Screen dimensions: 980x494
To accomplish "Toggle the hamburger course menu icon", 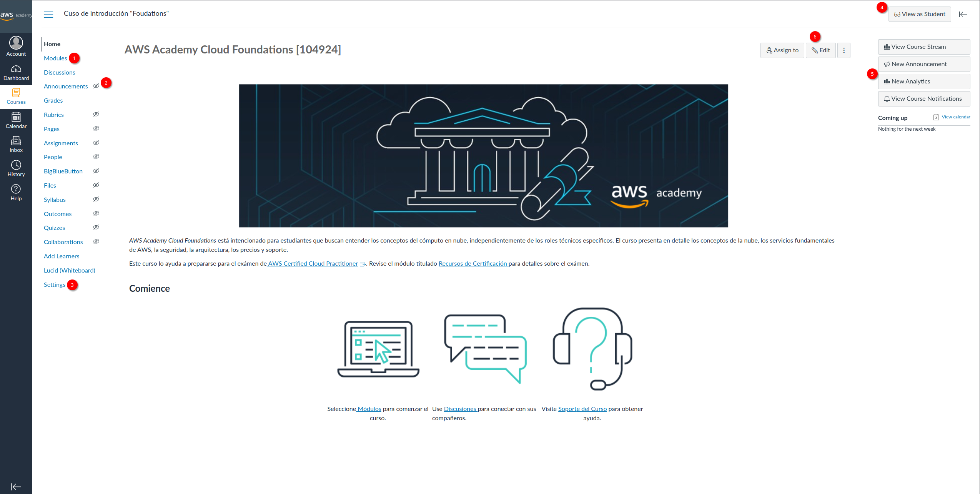I will coord(48,15).
